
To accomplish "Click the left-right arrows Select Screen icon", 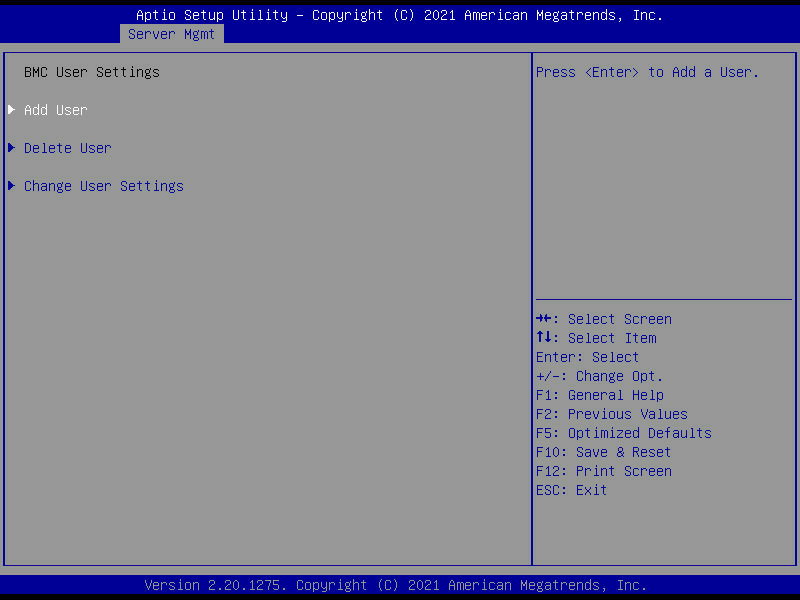I will pos(544,319).
